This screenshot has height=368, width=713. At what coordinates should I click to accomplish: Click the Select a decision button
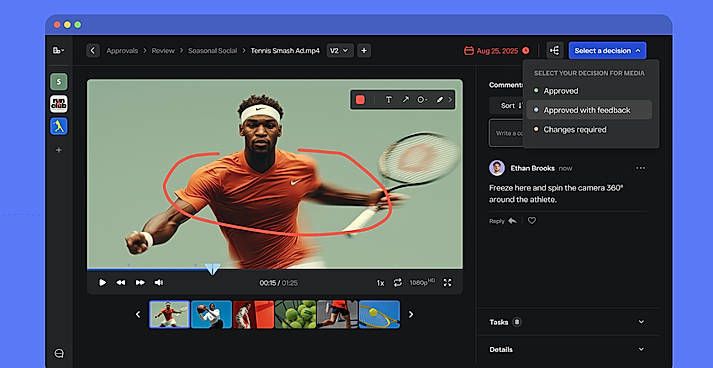click(x=607, y=50)
